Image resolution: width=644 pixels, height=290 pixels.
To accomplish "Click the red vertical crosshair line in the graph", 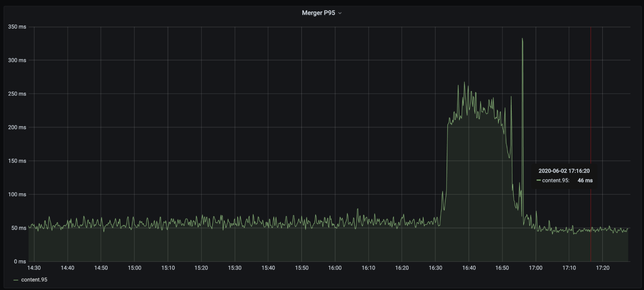I will coord(591,144).
